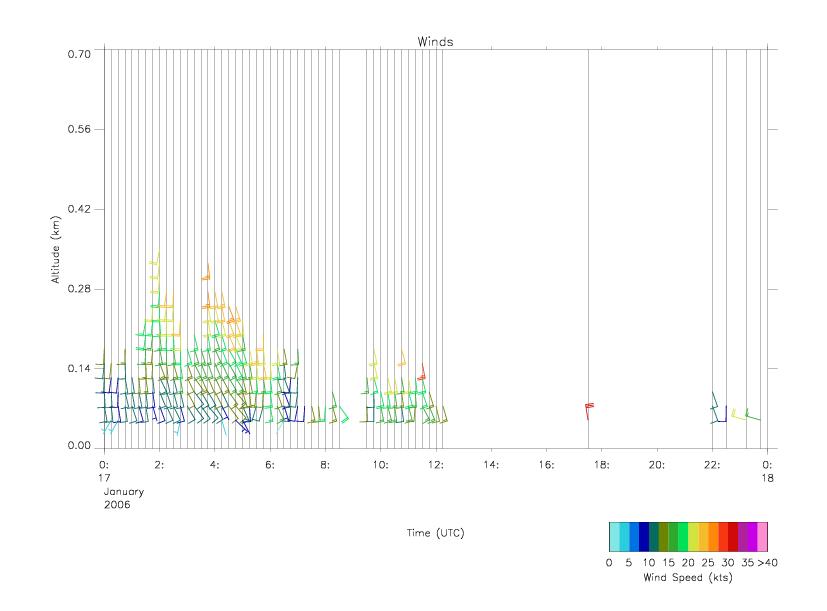827x611 pixels.
Task: Click the '35' legend value
Action: point(747,562)
